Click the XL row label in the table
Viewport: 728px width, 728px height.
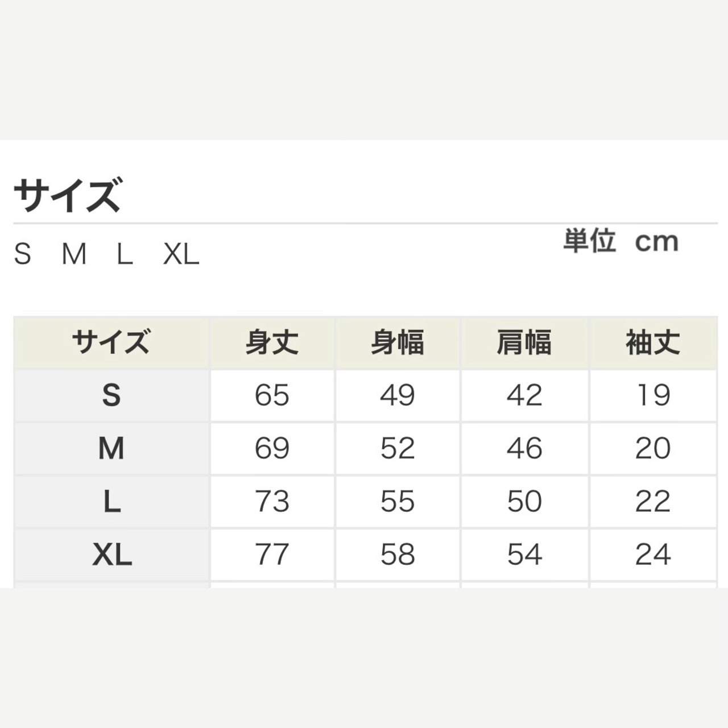[x=112, y=555]
